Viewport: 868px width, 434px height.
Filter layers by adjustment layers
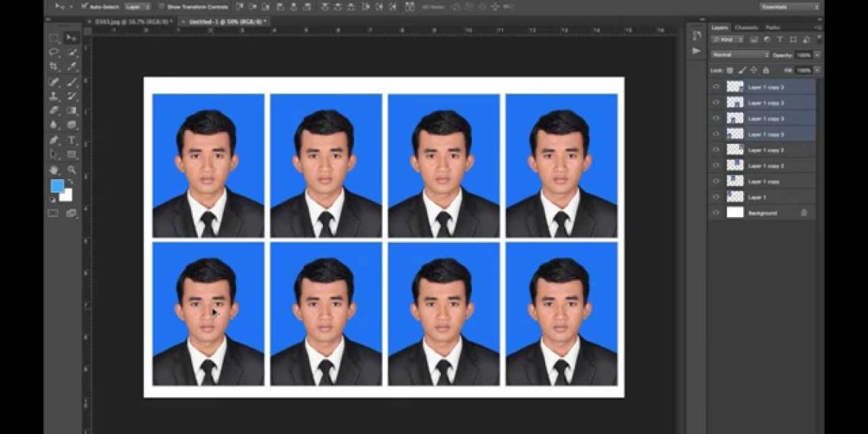pos(767,40)
